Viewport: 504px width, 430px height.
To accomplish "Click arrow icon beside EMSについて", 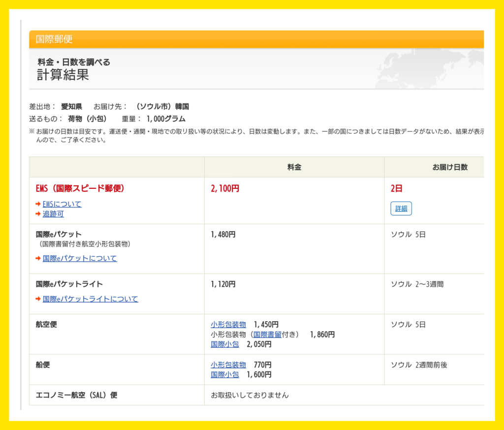I will pyautogui.click(x=38, y=204).
